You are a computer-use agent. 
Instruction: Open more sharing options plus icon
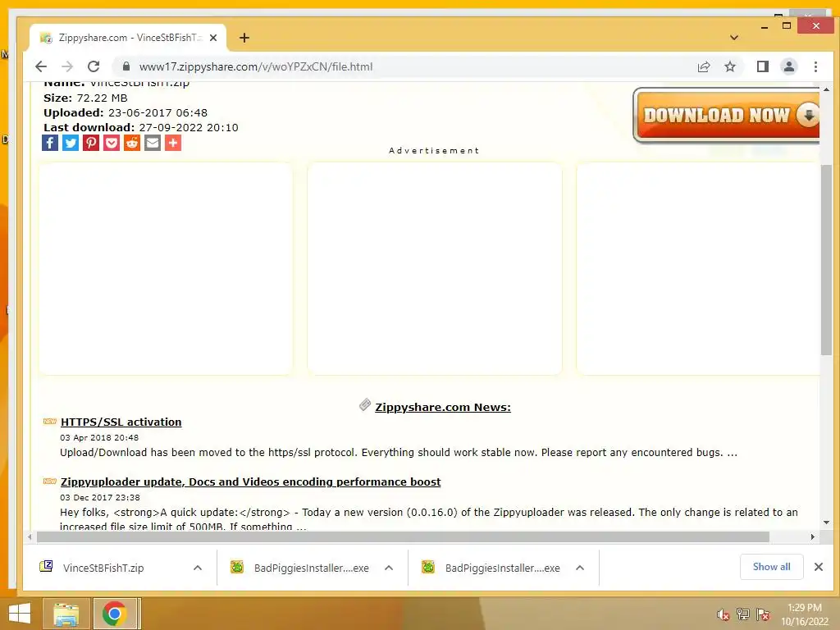(x=173, y=143)
